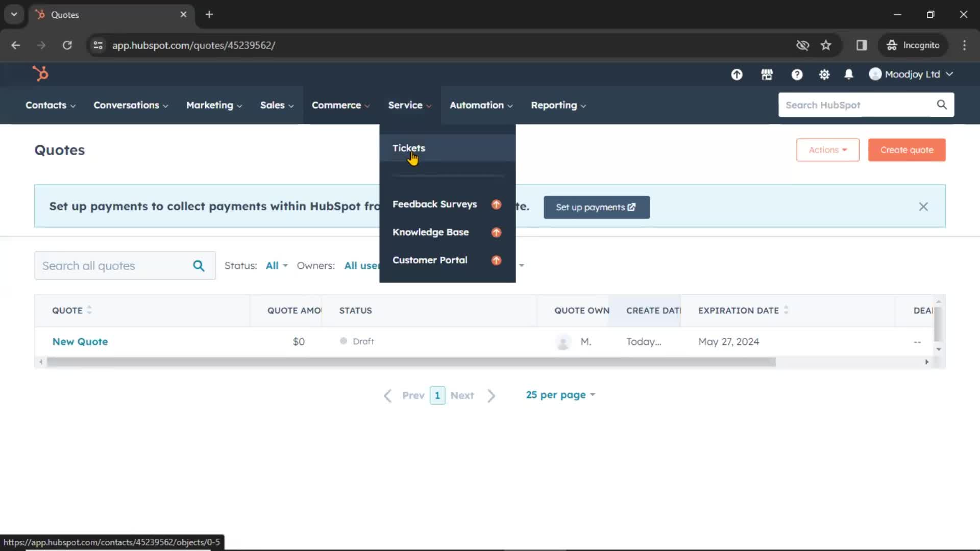Viewport: 980px width, 551px height.
Task: Reload the page
Action: [67, 45]
